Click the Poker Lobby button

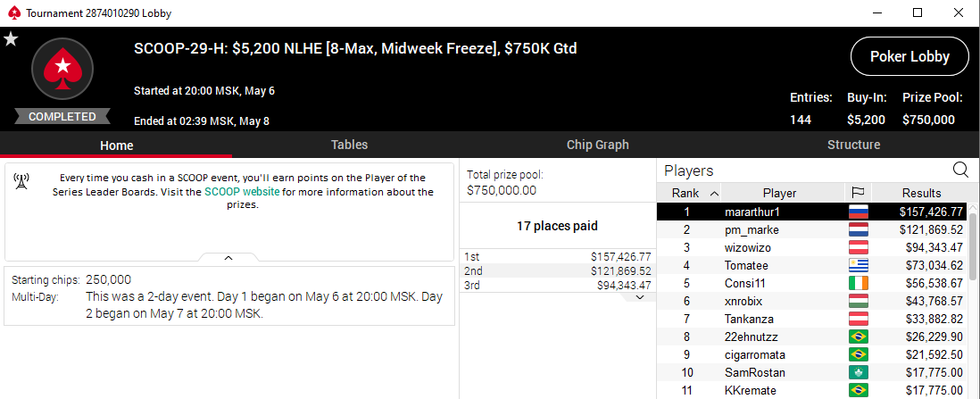coord(909,58)
